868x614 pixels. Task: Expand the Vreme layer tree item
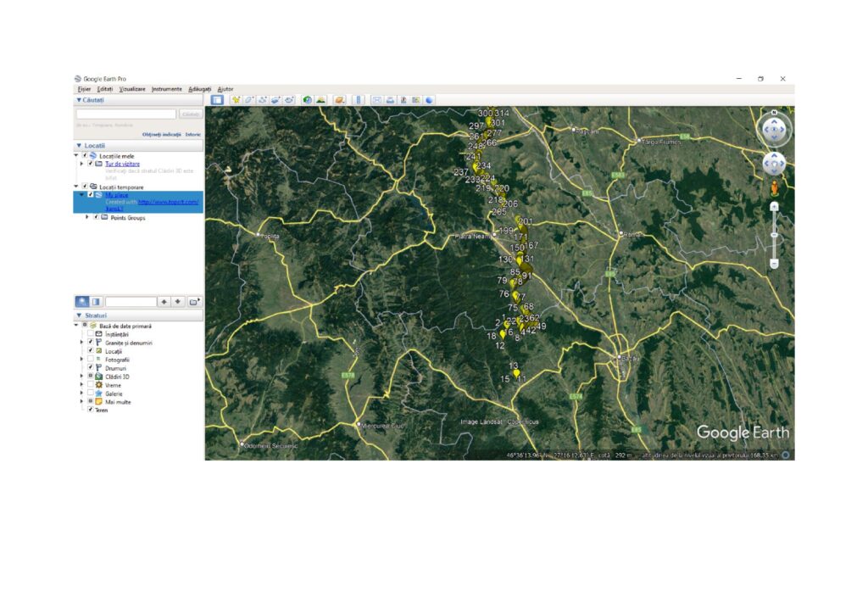pos(82,385)
